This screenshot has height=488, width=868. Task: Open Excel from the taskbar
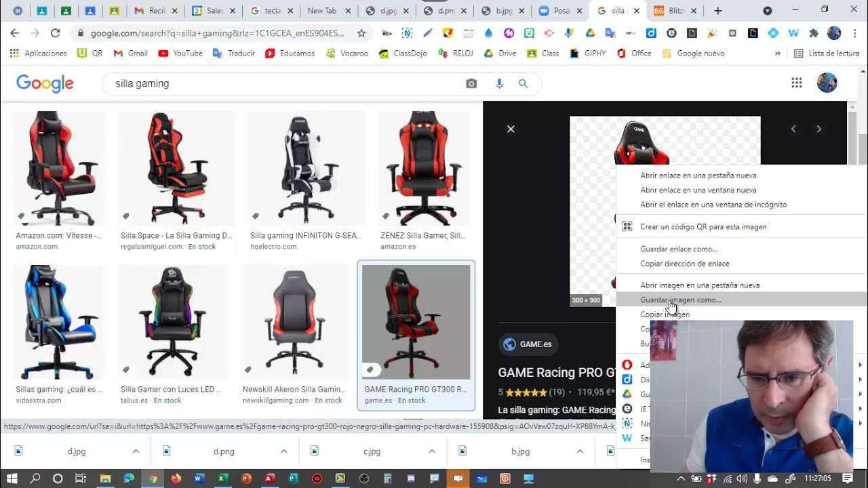tap(222, 479)
